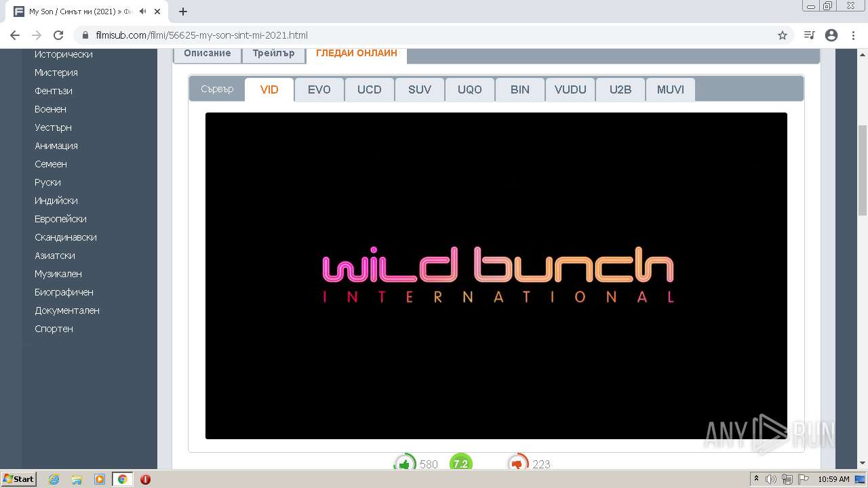Mute the tab audio speaker icon
The width and height of the screenshot is (868, 488).
pos(142,12)
